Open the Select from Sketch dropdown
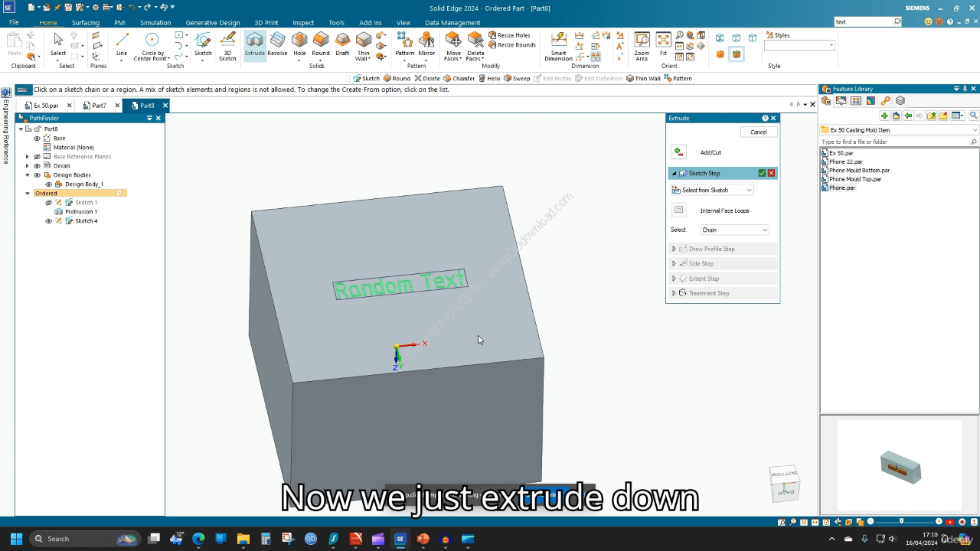 pos(712,190)
